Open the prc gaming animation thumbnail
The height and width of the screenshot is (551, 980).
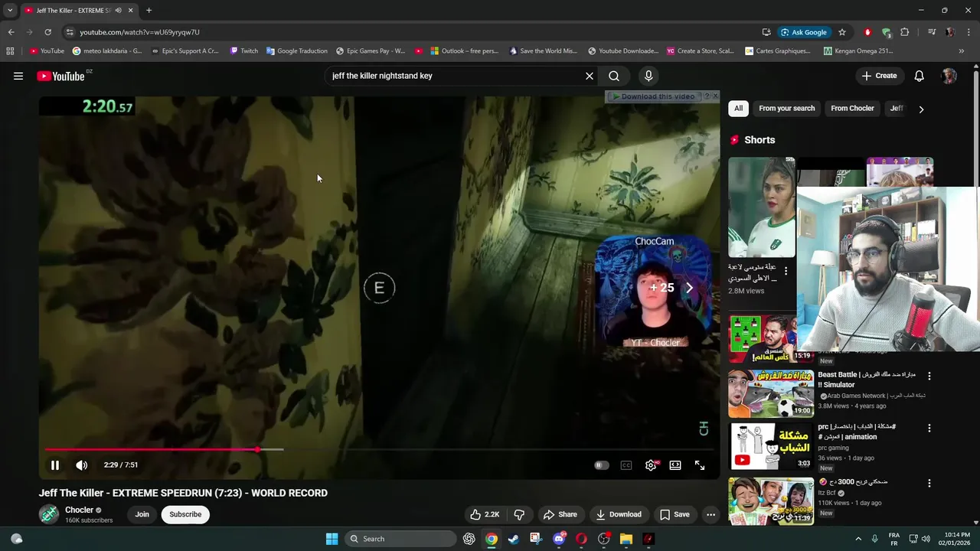771,446
